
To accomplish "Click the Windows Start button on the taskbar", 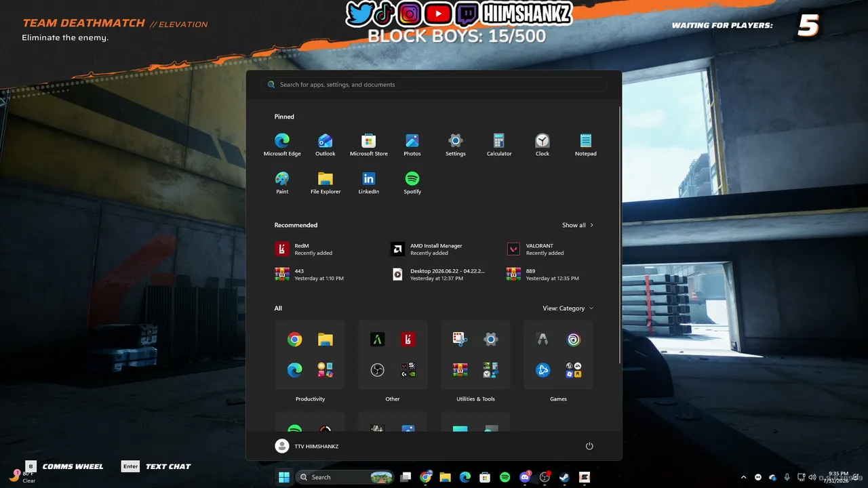I will tap(283, 477).
